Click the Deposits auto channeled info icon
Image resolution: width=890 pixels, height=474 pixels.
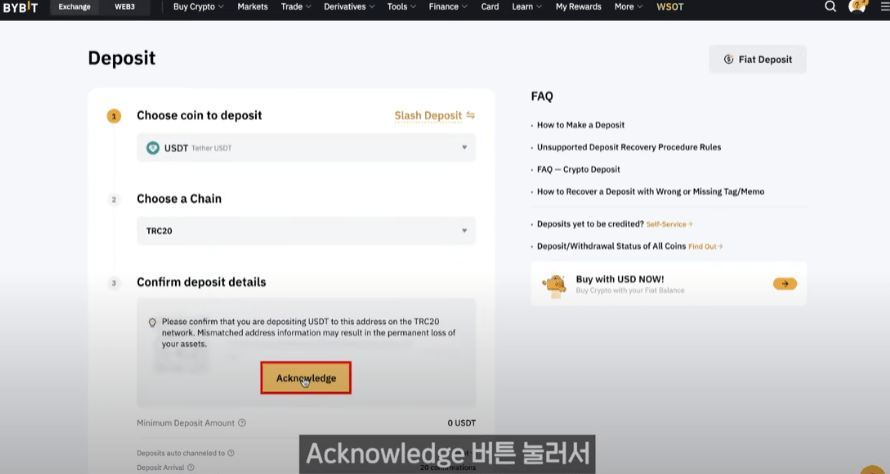[x=231, y=453]
